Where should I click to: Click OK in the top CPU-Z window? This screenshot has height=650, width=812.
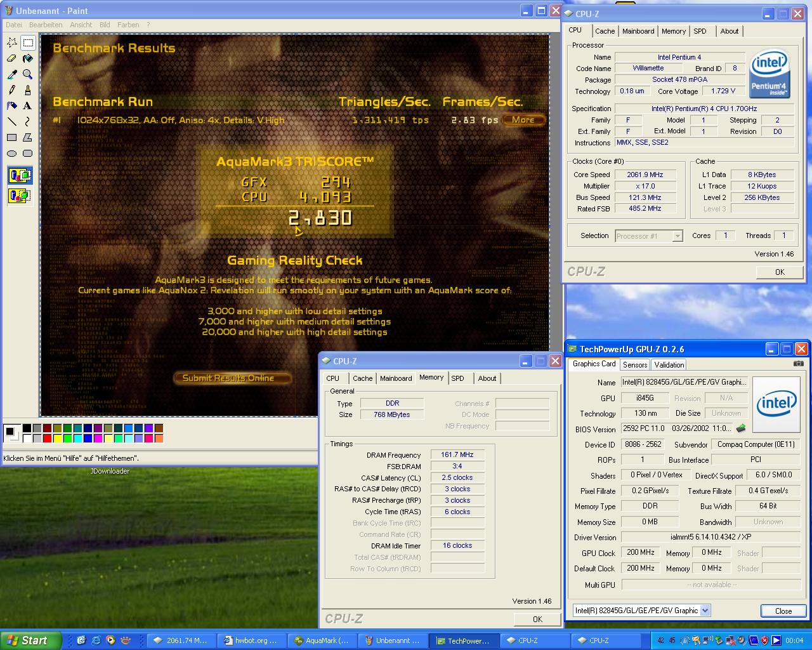point(780,272)
